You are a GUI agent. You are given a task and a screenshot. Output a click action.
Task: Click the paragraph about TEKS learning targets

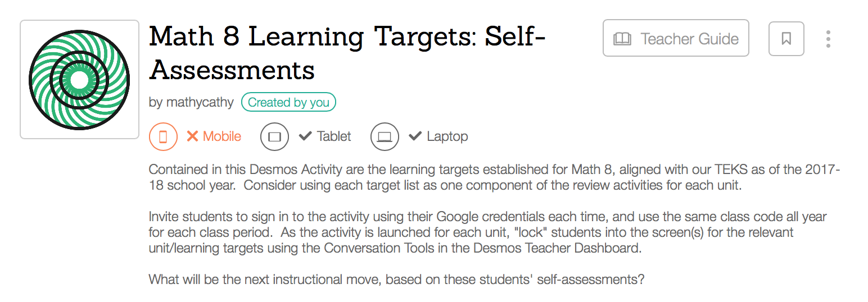tap(495, 178)
